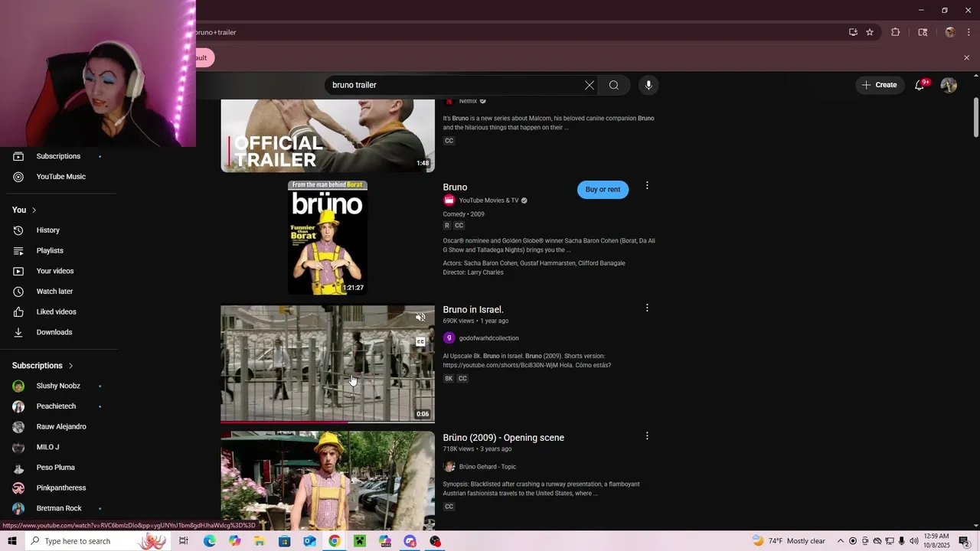Image resolution: width=980 pixels, height=551 pixels.
Task: Seek in the Bruno in Israel preview progress bar
Action: tap(328, 422)
